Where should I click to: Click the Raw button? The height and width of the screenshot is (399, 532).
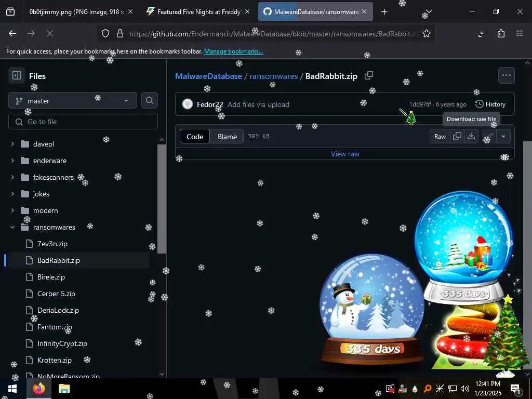point(440,137)
